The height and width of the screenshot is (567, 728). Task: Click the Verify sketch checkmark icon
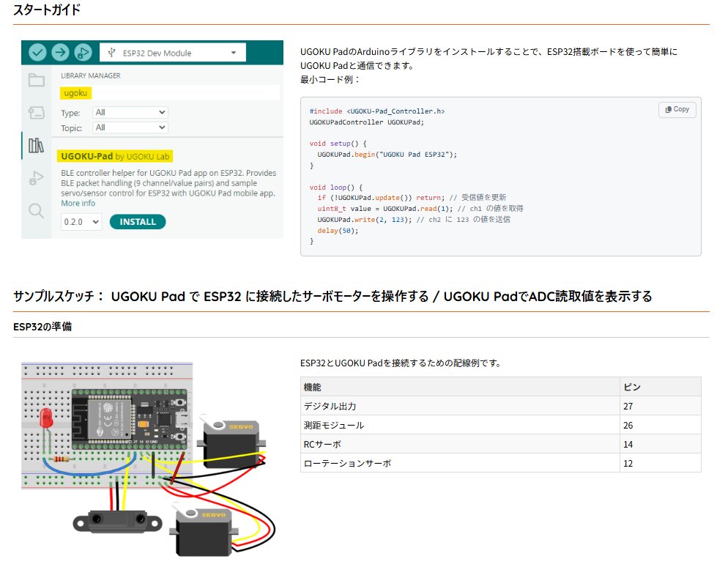click(x=39, y=52)
